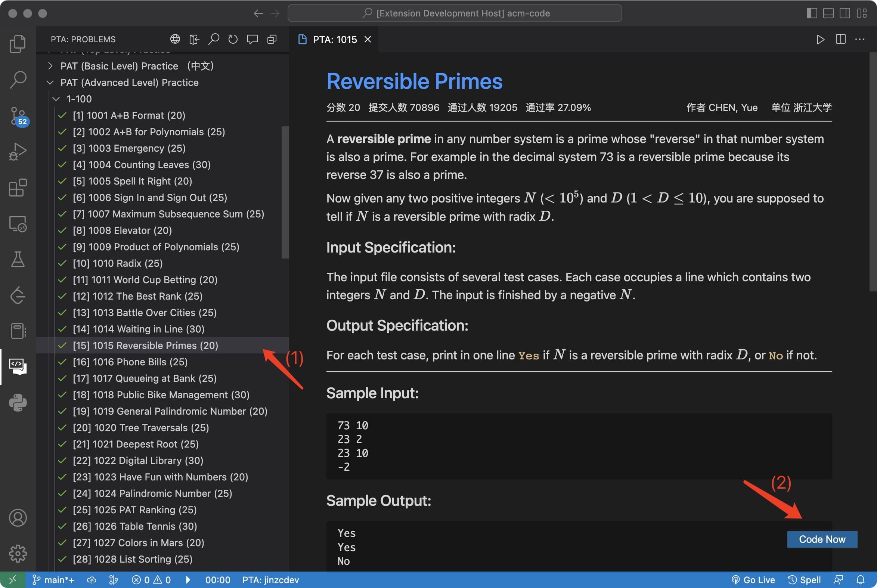Open the Customize Layout icon

(x=862, y=13)
